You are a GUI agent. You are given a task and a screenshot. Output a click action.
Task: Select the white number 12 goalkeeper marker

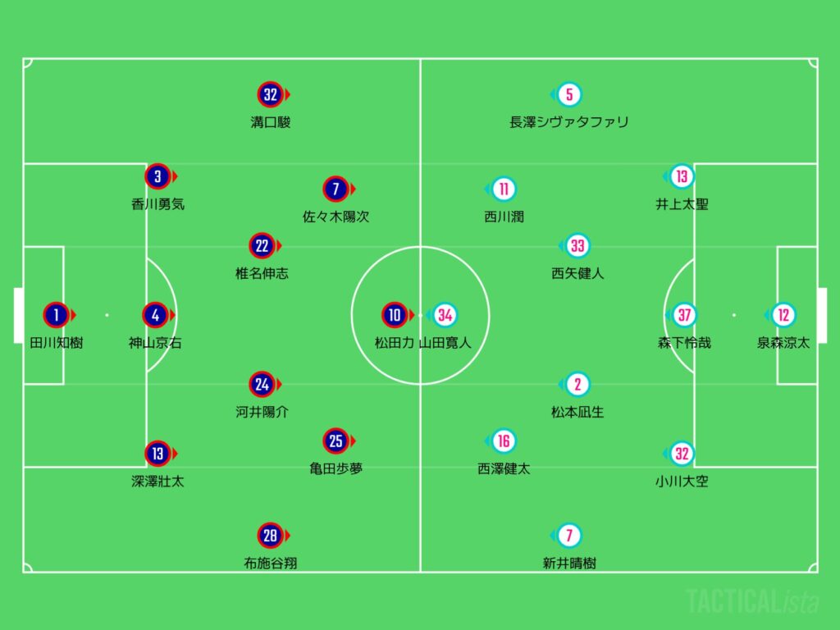[x=783, y=314]
